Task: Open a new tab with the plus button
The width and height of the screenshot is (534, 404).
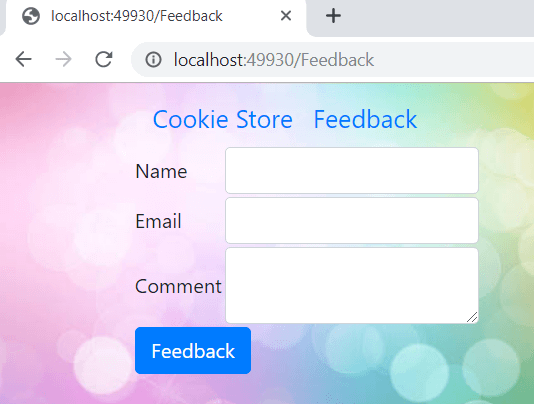Action: pos(333,16)
